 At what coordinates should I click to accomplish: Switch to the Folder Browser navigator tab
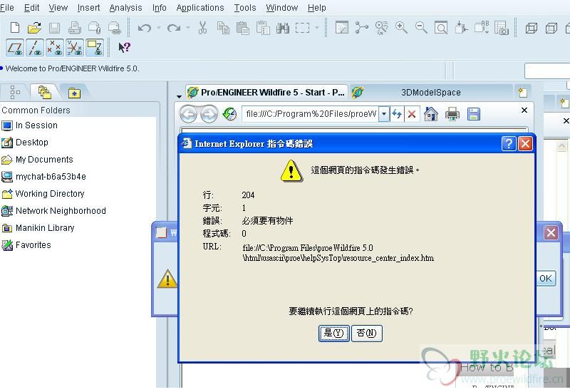[45, 93]
